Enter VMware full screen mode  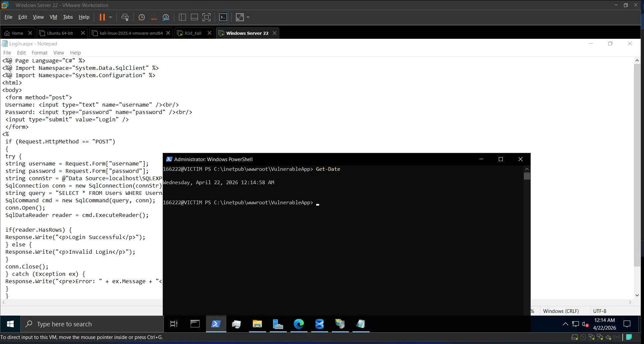pos(207,17)
